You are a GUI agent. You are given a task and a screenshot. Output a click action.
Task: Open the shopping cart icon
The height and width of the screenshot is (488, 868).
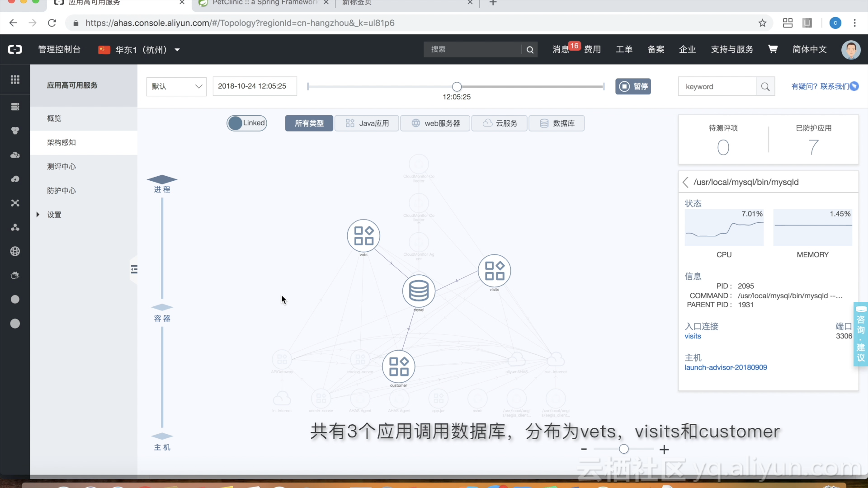click(x=773, y=49)
